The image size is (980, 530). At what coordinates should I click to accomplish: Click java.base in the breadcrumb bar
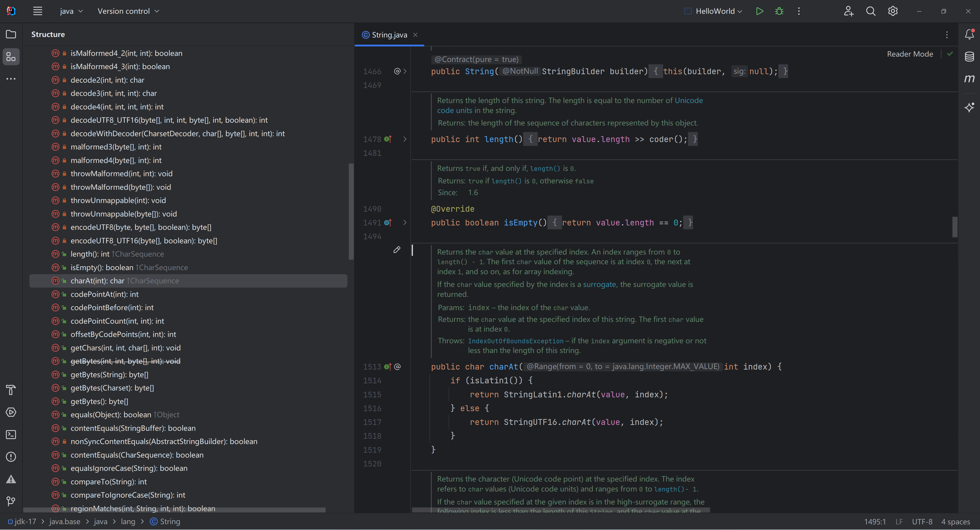[x=65, y=522]
